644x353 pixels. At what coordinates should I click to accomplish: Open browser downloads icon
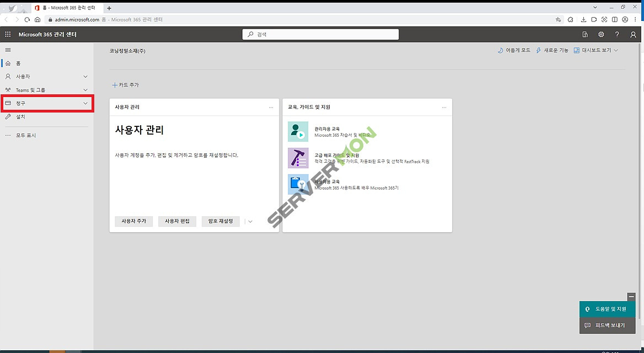tap(583, 20)
